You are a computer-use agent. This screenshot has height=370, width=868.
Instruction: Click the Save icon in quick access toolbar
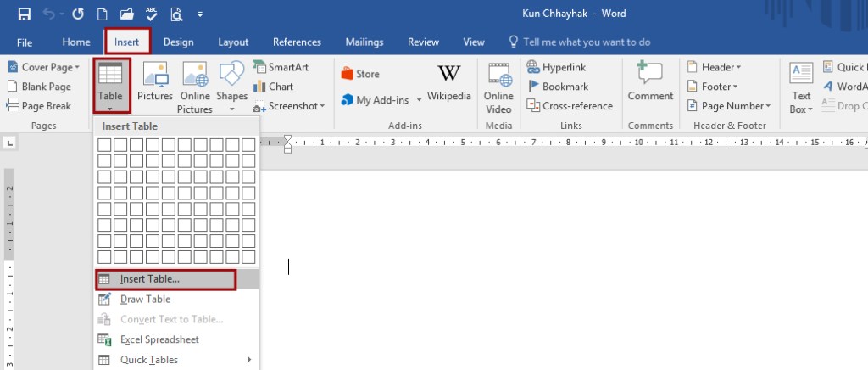point(25,14)
